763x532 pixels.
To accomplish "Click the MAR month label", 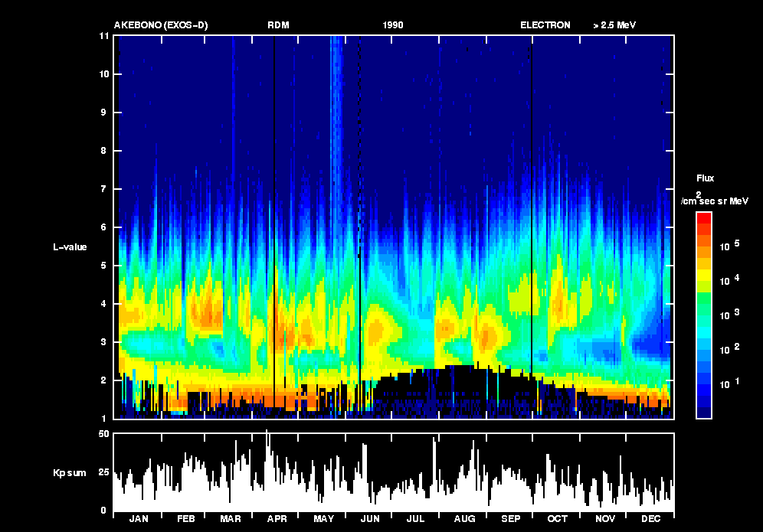I will click(231, 519).
